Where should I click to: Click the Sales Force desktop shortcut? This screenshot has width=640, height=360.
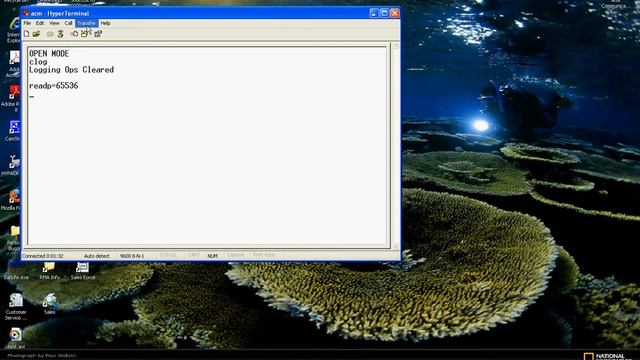(x=82, y=271)
